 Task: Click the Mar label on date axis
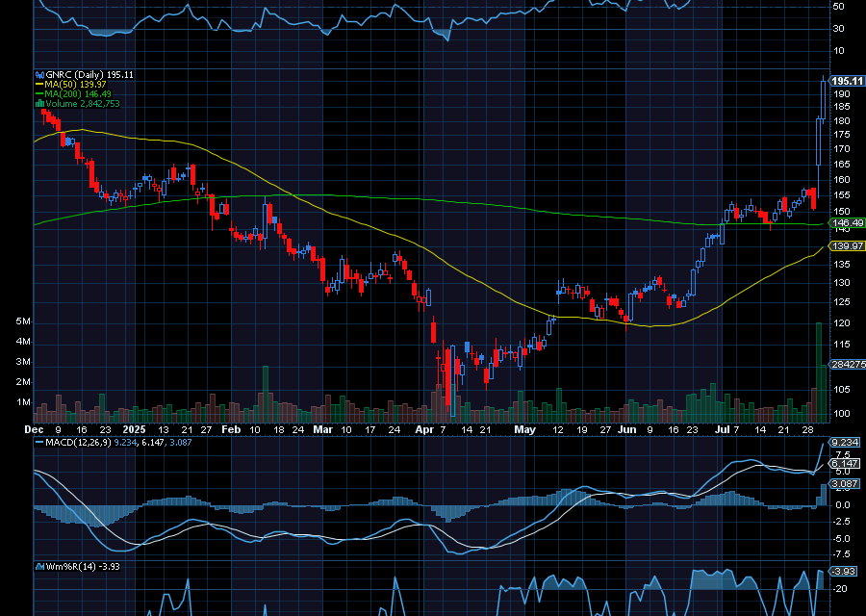[x=322, y=430]
